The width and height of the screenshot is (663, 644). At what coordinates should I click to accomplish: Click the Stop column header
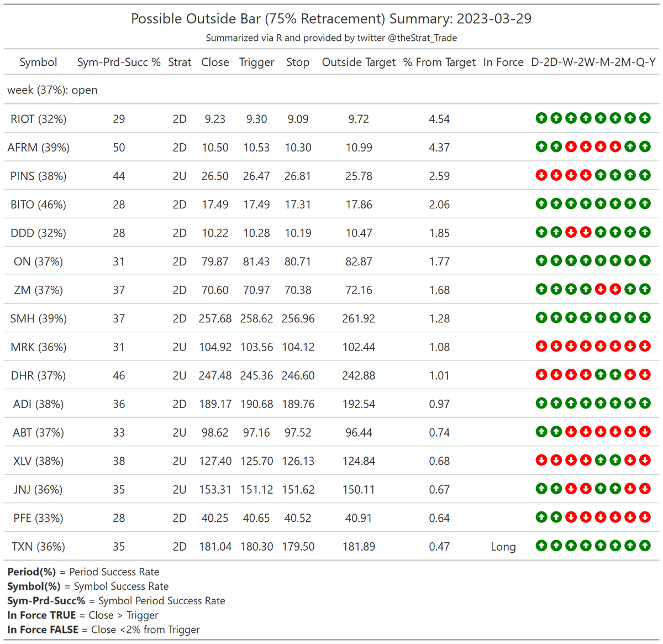tap(298, 62)
